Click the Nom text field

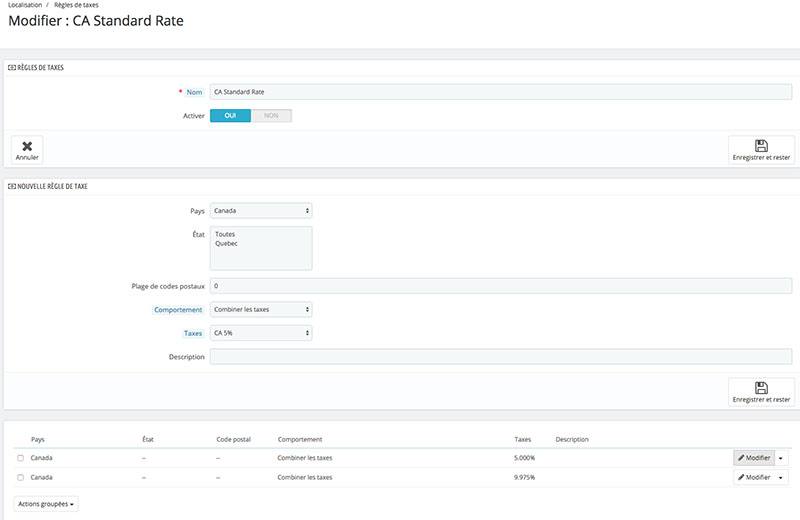point(500,92)
